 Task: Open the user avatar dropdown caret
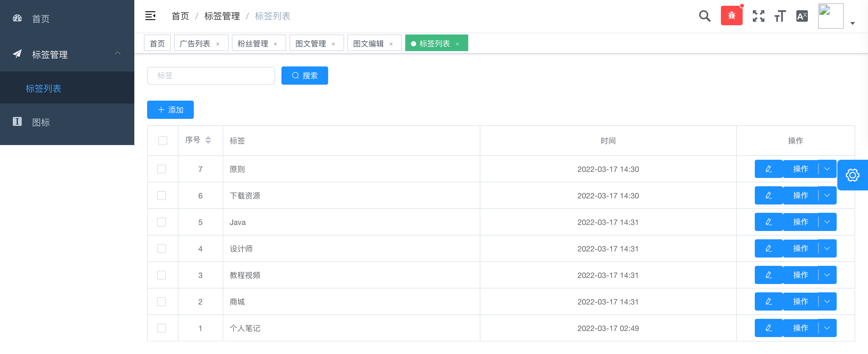[853, 24]
